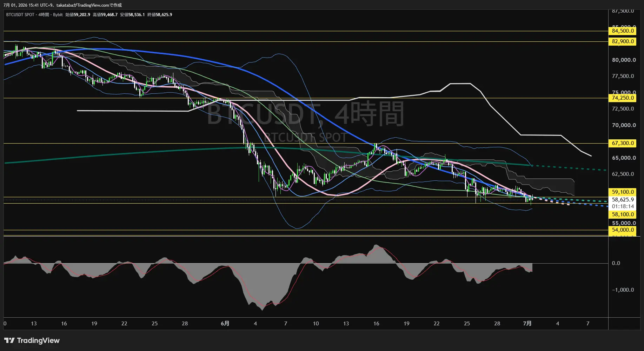The width and height of the screenshot is (644, 351).
Task: Click the 54,000.0 yellow price label
Action: [x=623, y=230]
